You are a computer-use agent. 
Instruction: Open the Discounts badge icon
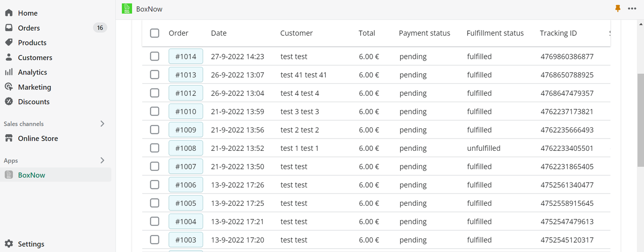coord(9,102)
